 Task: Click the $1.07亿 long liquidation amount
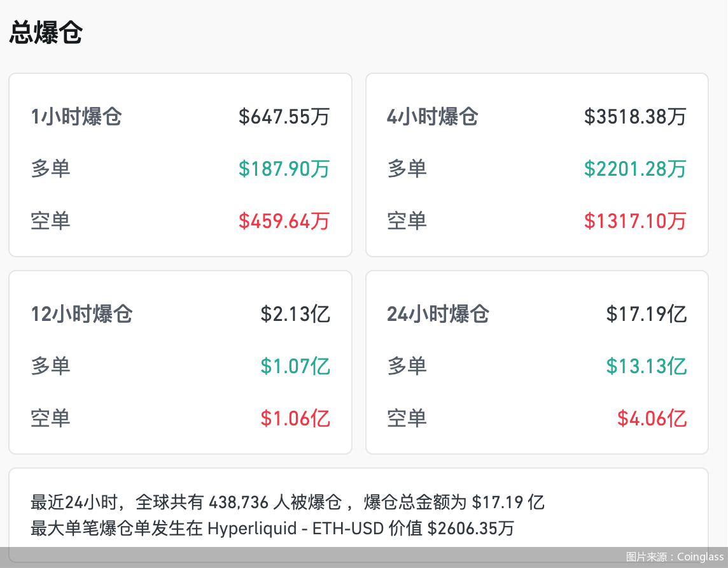[x=295, y=366]
